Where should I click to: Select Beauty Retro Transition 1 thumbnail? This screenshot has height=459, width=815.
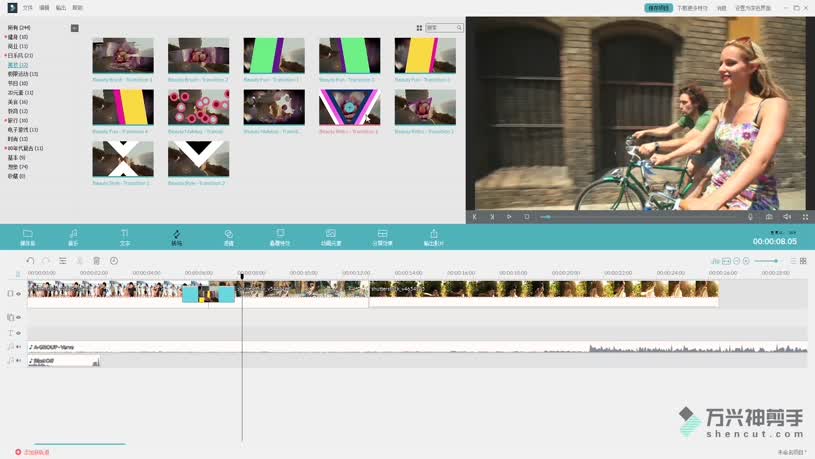[x=349, y=107]
